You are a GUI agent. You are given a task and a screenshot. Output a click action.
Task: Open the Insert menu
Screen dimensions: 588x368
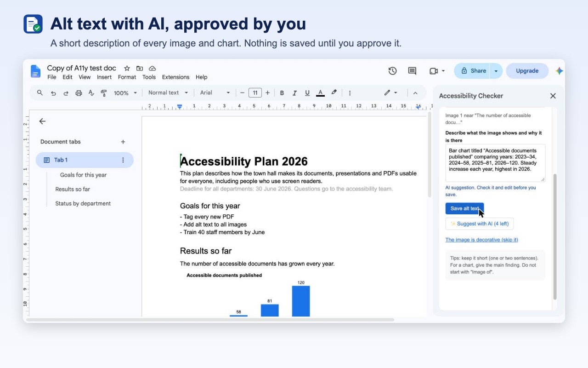point(104,77)
